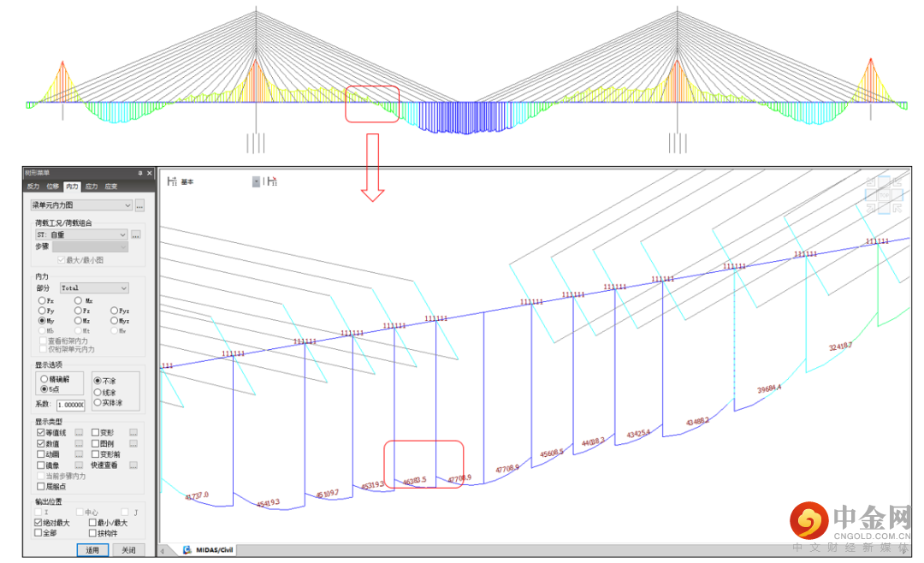Screen dimensions: 924x563
Task: Select the MIDAS/Civil window tab
Action: tap(208, 550)
